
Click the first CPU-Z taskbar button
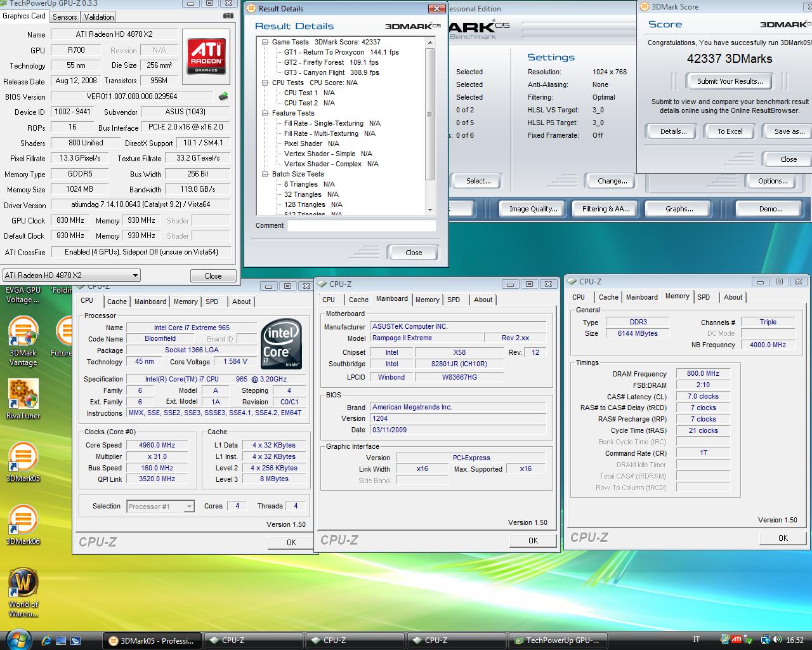coord(254,640)
